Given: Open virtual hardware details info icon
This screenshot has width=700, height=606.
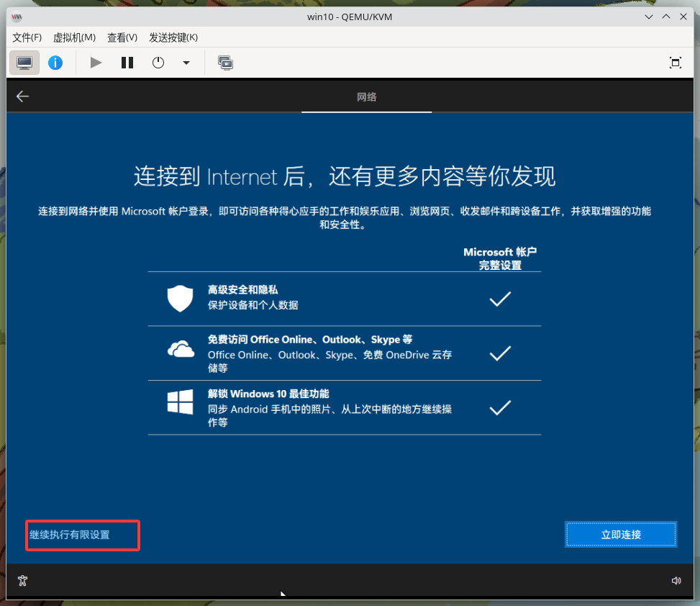Looking at the screenshot, I should [55, 63].
